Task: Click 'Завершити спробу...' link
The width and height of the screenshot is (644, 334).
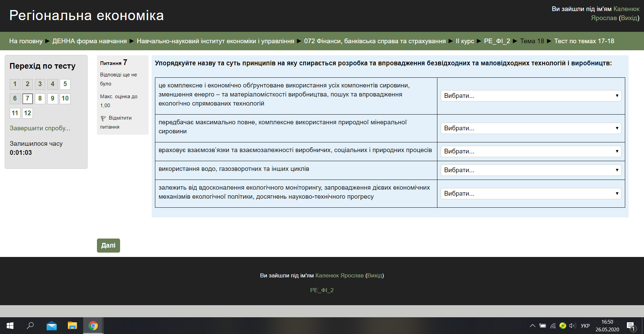Action: tap(40, 128)
